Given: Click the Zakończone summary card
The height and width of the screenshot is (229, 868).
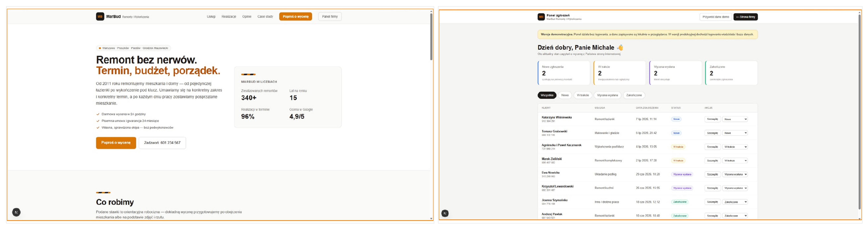Looking at the screenshot, I should coord(732,73).
